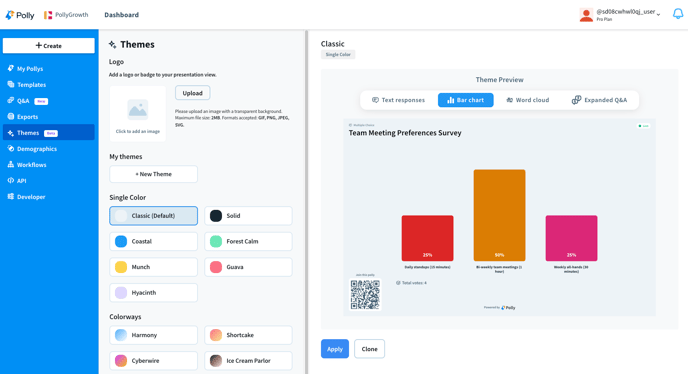Choose the Munch theme
This screenshot has height=374, width=688.
click(x=154, y=267)
